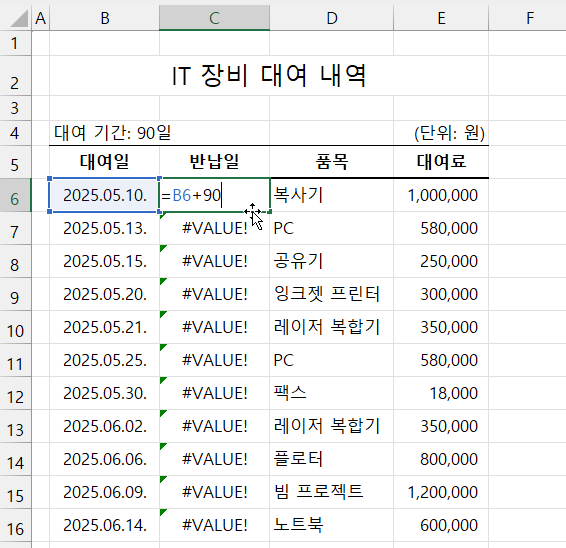Click the '대여료' header cell
This screenshot has width=566, height=548.
click(x=441, y=162)
